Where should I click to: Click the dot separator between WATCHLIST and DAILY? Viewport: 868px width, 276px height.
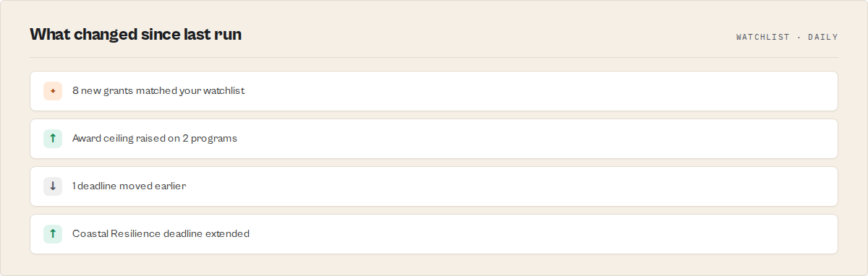pos(799,37)
